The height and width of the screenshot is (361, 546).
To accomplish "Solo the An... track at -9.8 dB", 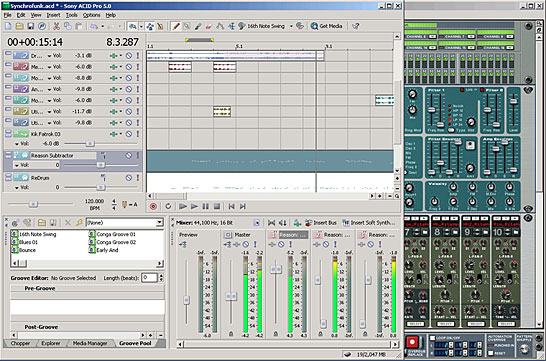I will click(x=138, y=89).
